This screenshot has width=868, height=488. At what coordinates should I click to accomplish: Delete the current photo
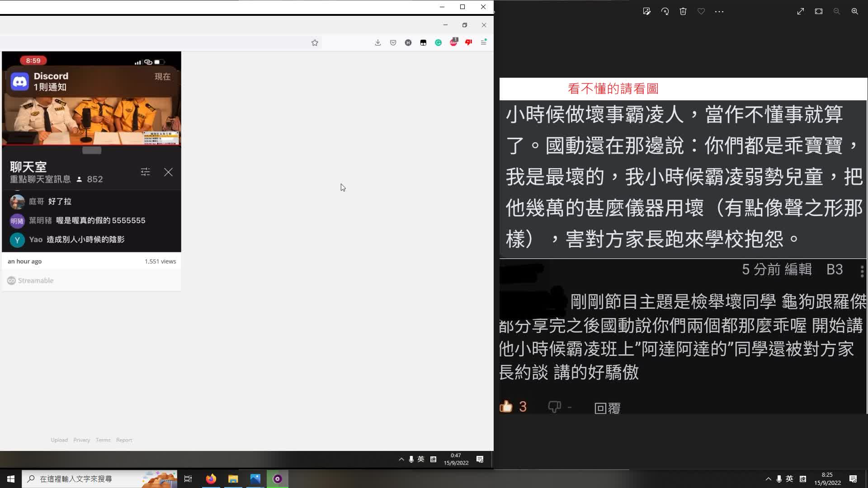(683, 11)
